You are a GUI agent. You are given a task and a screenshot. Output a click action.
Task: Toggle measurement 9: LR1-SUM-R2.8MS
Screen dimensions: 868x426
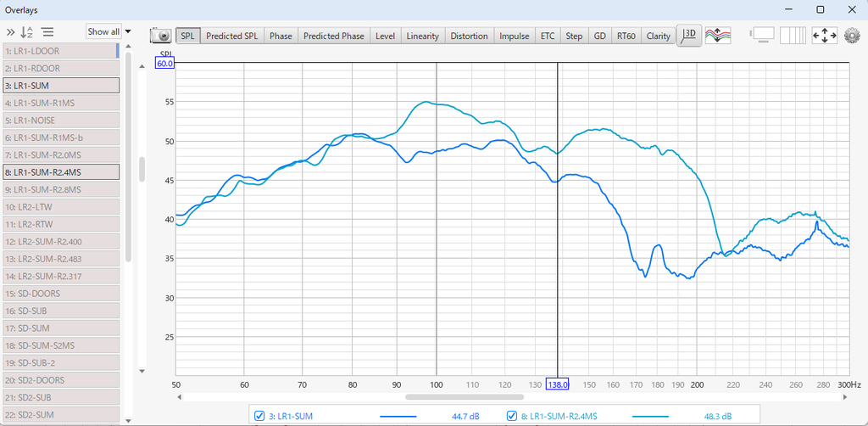[x=61, y=189]
